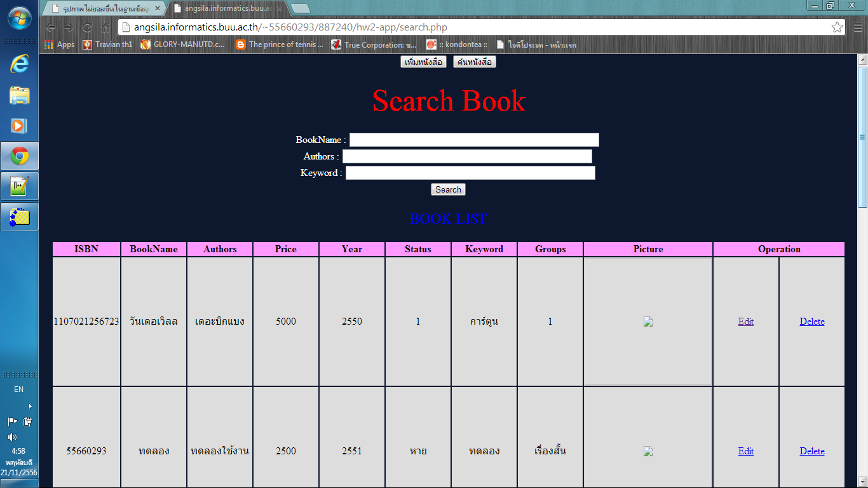Screen dimensions: 868x488
Task: Reload the page with the refresh icon
Action: (88, 27)
